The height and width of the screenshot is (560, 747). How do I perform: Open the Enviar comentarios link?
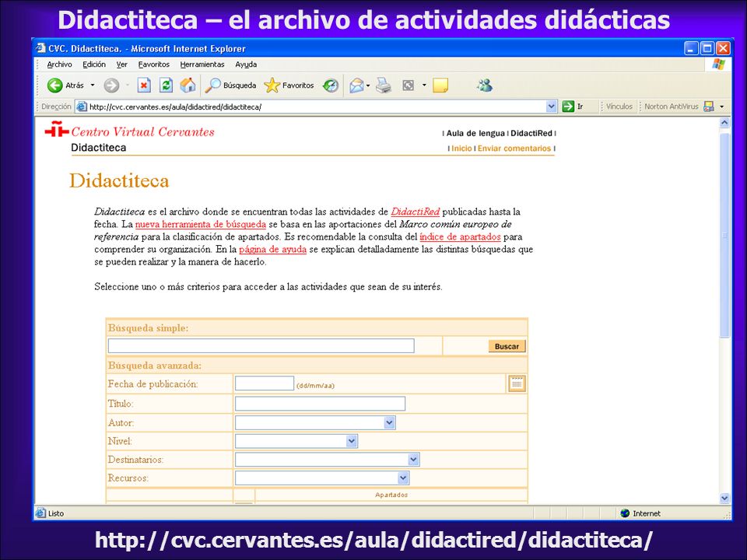514,149
